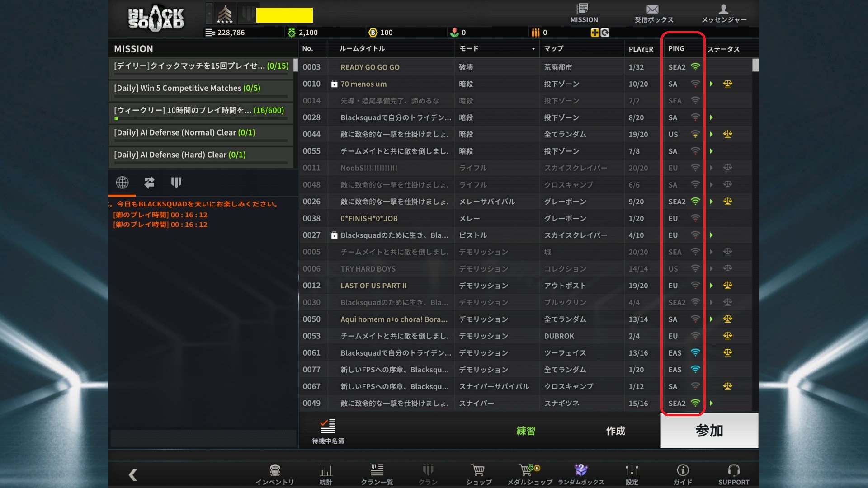Viewport: 868px width, 488px height.
Task: Select the globe chat tab icon
Action: [122, 182]
